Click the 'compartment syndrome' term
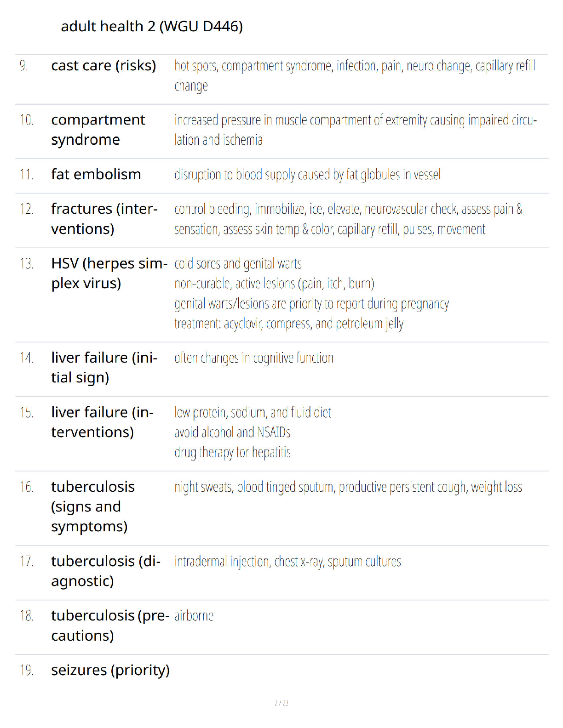563x728 pixels. (x=98, y=130)
